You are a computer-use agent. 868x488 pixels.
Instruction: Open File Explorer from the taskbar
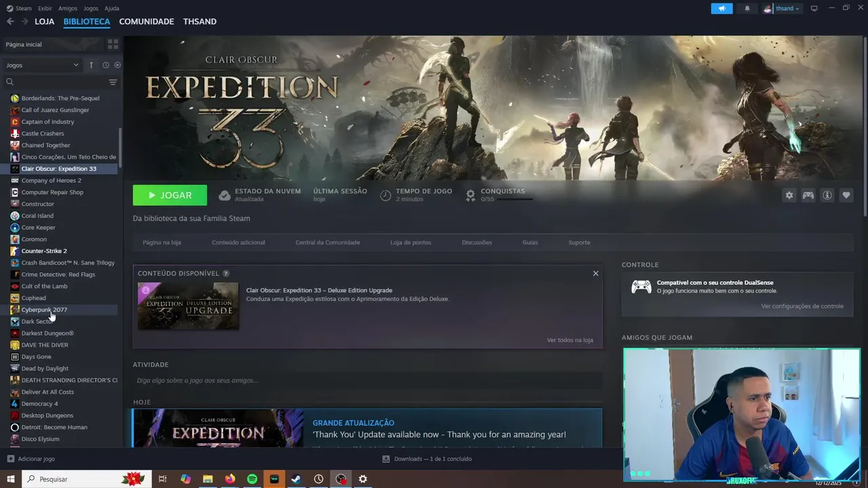point(208,479)
